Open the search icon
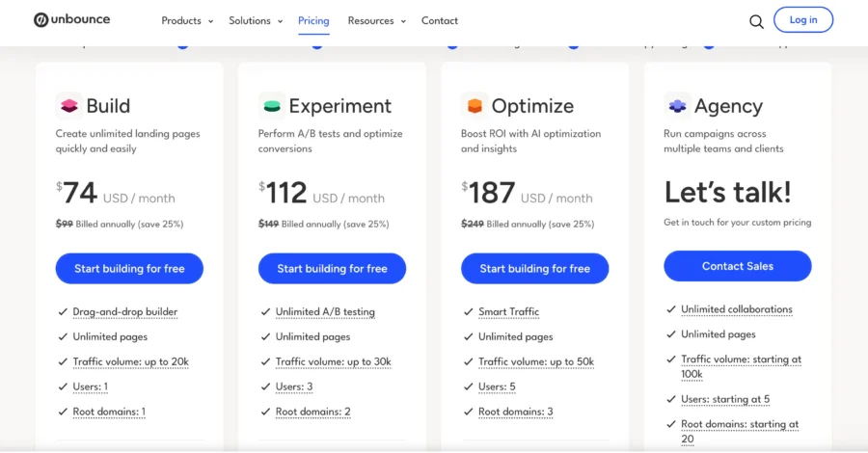The height and width of the screenshot is (453, 868). click(756, 21)
